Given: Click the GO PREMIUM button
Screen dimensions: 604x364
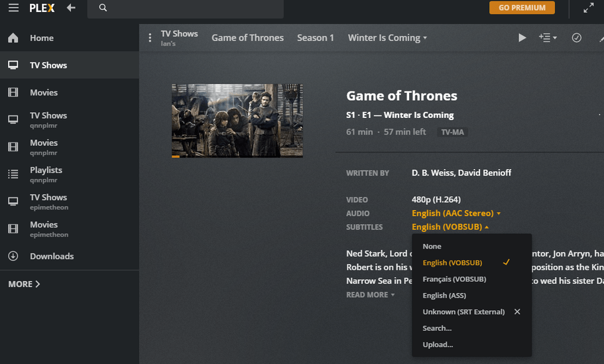Looking at the screenshot, I should tap(522, 8).
